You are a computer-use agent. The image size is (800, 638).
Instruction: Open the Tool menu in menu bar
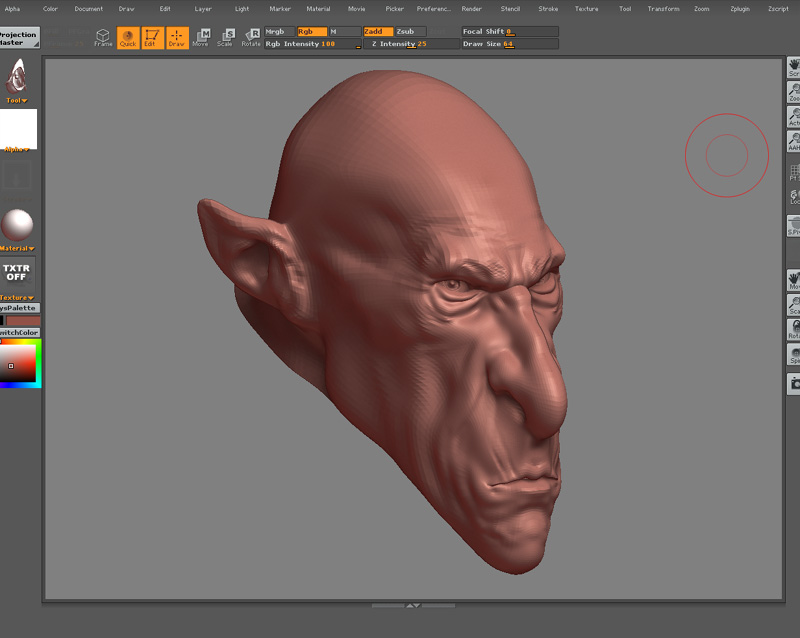(625, 9)
